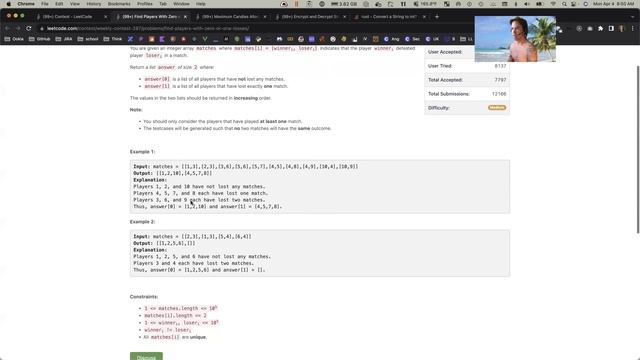Screen dimensions: 640x360
Task: Close the rust Convert a String tab
Action: pos(424,17)
